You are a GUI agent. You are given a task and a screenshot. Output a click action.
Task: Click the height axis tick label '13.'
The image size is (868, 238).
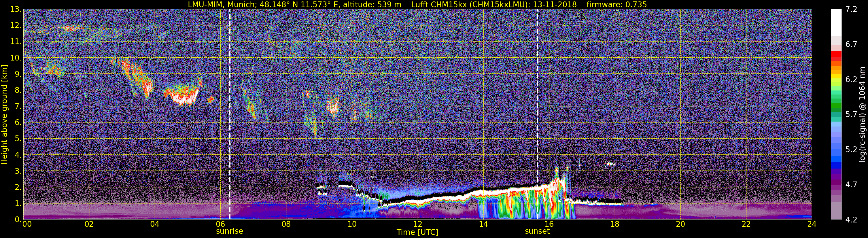16,10
